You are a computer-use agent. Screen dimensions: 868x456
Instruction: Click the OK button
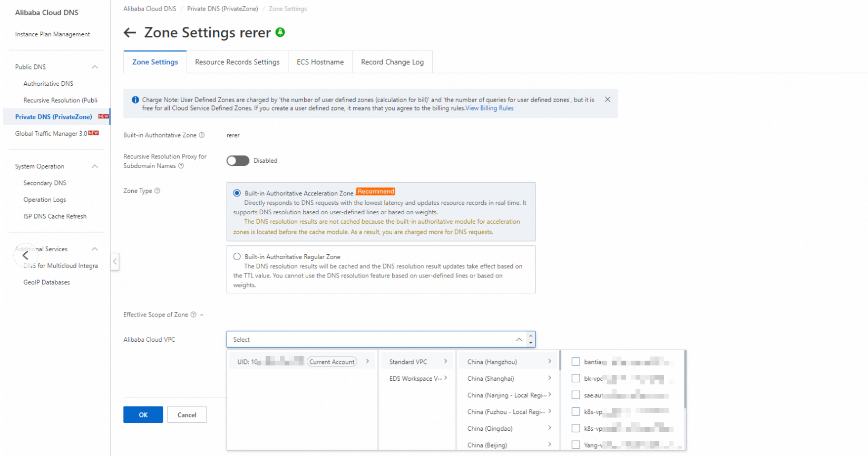143,414
